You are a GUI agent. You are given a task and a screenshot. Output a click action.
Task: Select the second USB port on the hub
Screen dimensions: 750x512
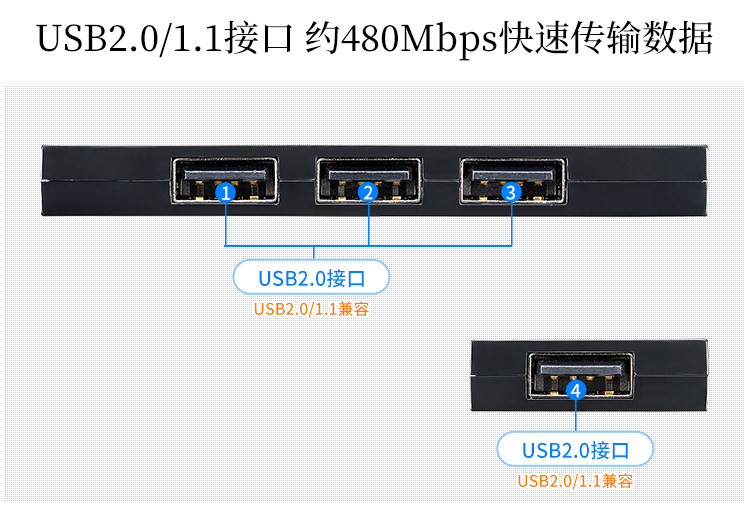(368, 181)
